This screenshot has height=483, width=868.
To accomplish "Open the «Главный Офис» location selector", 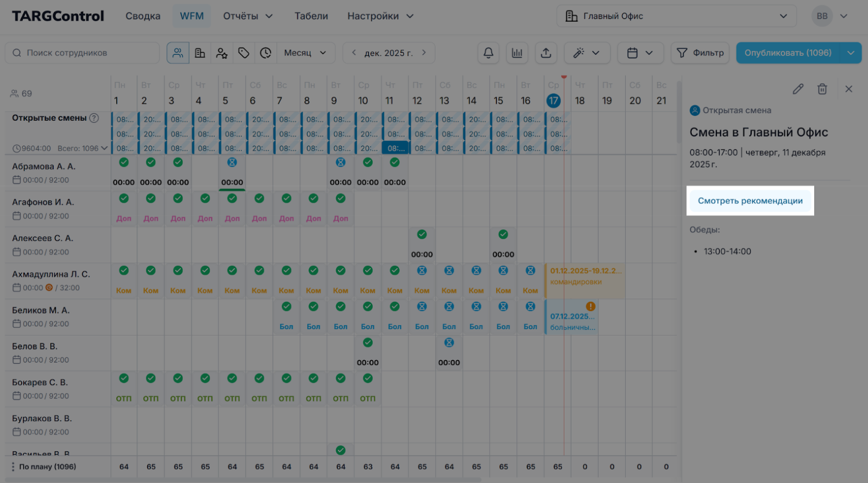I will (676, 16).
